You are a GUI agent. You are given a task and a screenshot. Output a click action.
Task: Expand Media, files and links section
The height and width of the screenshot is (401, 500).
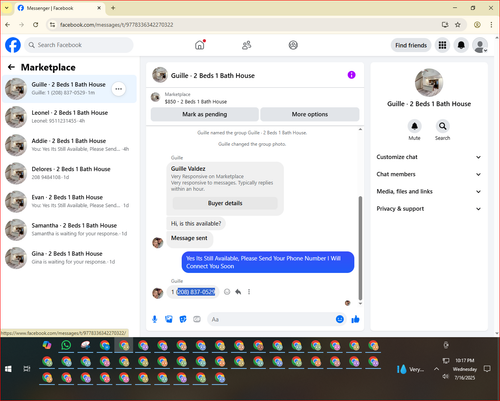[x=429, y=191]
